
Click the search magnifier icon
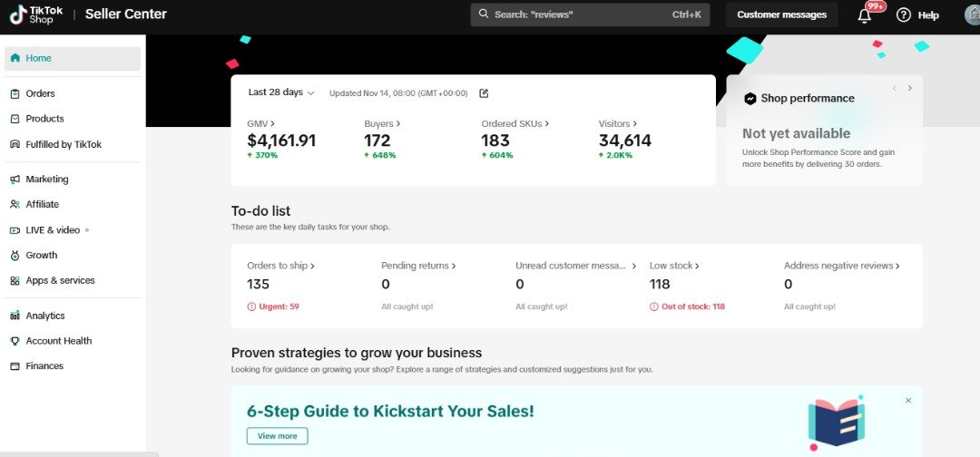[483, 14]
